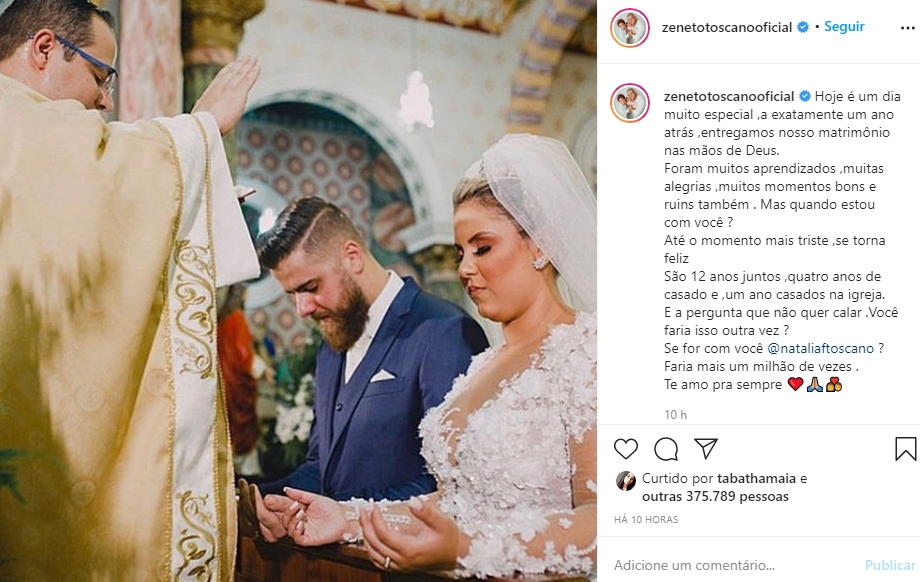Open the @nataliaftoscano mention

[820, 348]
